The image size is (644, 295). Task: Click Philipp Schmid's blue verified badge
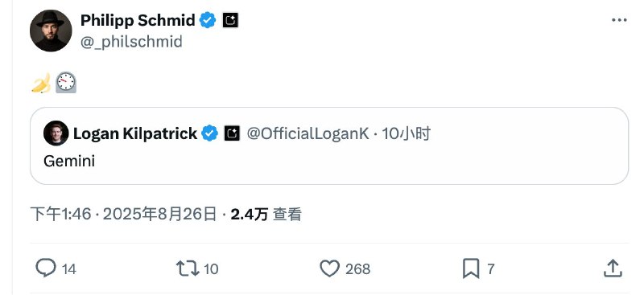click(208, 20)
